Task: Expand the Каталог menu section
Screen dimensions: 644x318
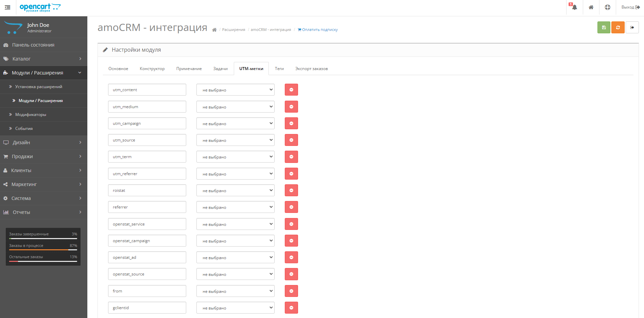Action: point(43,58)
